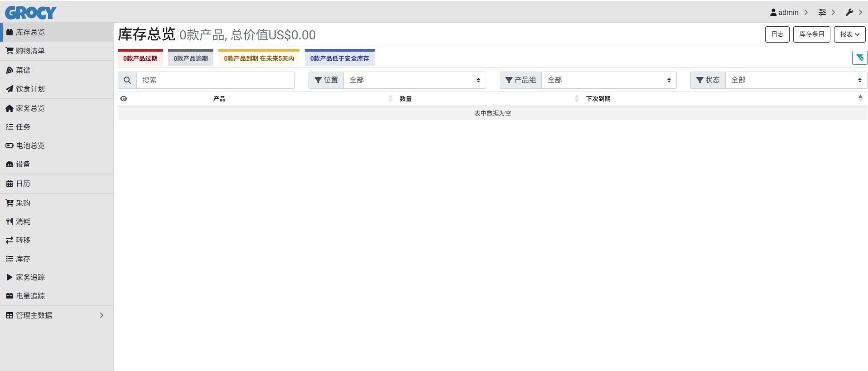
Task: Click the 库存条目 stock entries button
Action: coord(811,34)
